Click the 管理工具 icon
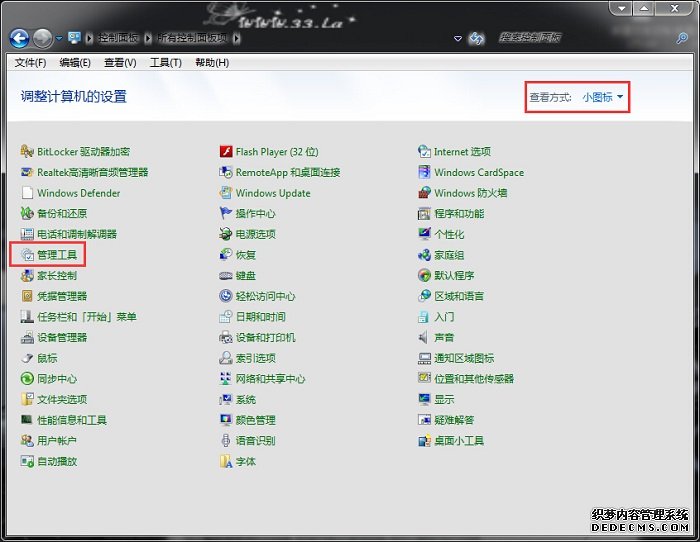This screenshot has height=542, width=700. (x=27, y=254)
